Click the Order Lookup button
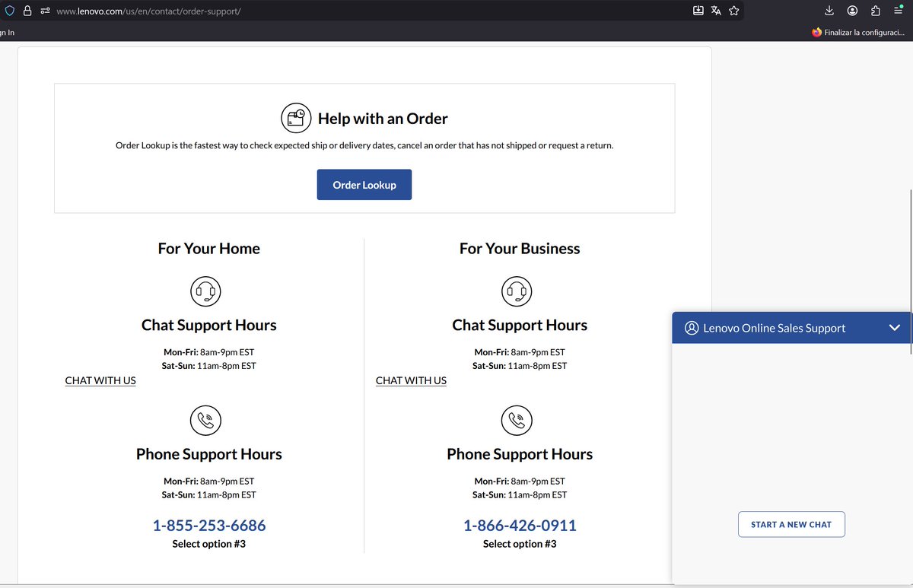This screenshot has height=588, width=913. (x=364, y=185)
